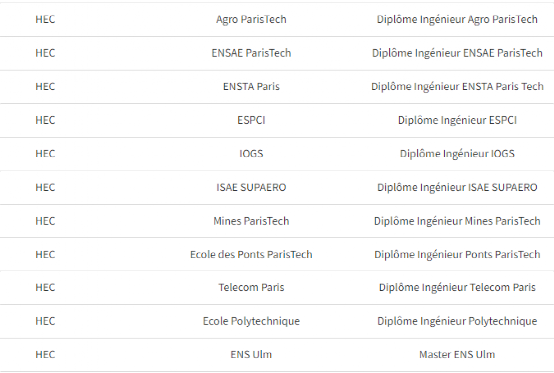
Task: Click HEC in the ENS Ulm row
Action: pos(45,354)
